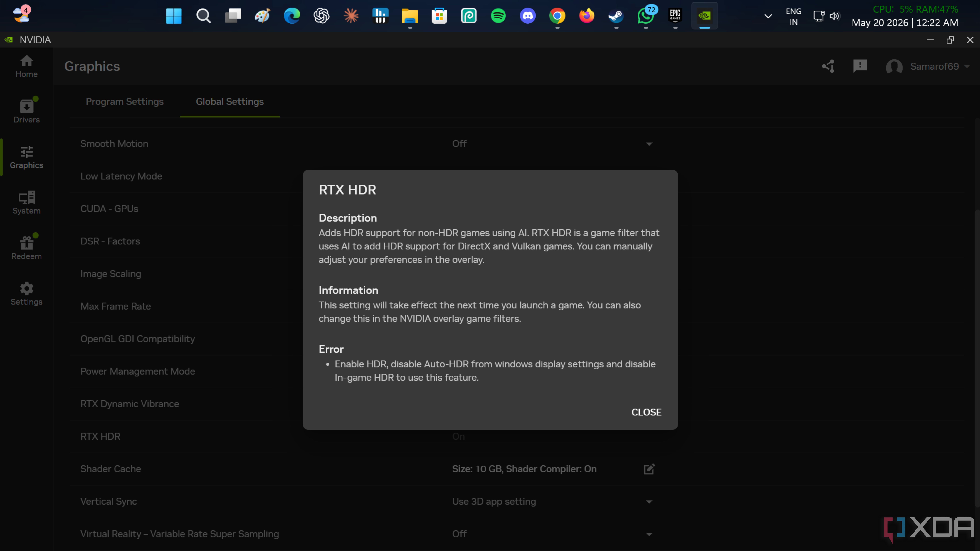This screenshot has height=551, width=980.
Task: Open the Claude app taskbar icon
Action: click(351, 16)
